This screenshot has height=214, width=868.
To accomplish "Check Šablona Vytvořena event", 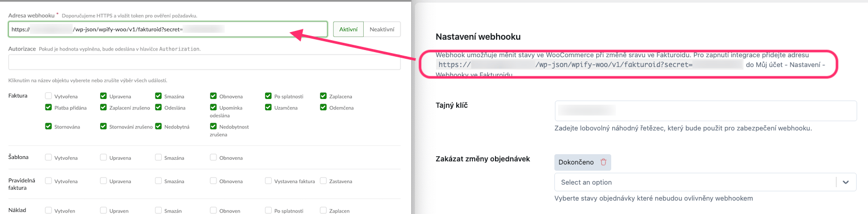I will pos(49,157).
